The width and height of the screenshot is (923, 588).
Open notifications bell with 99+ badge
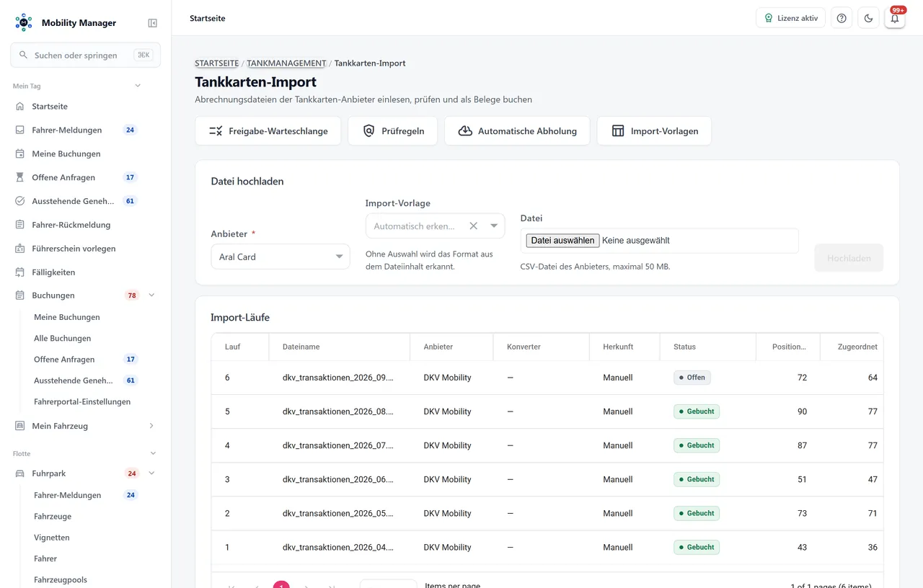(x=895, y=18)
